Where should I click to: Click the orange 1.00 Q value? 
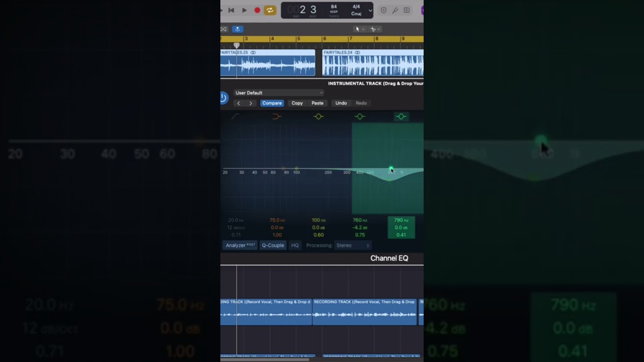coord(277,235)
